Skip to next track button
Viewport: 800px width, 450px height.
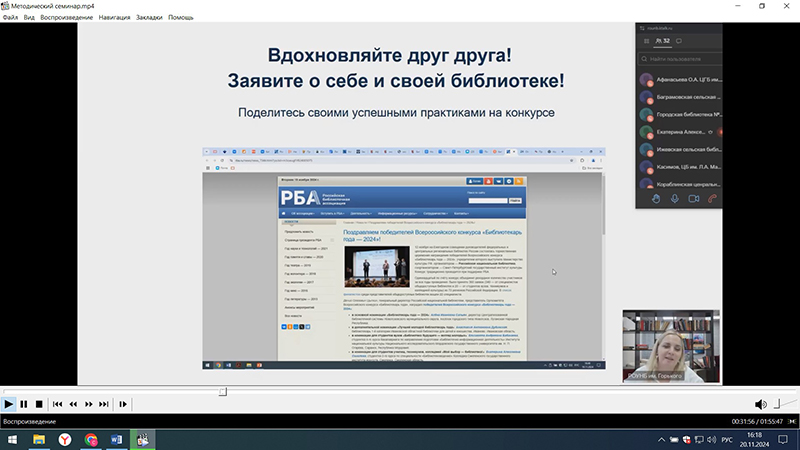pyautogui.click(x=104, y=404)
